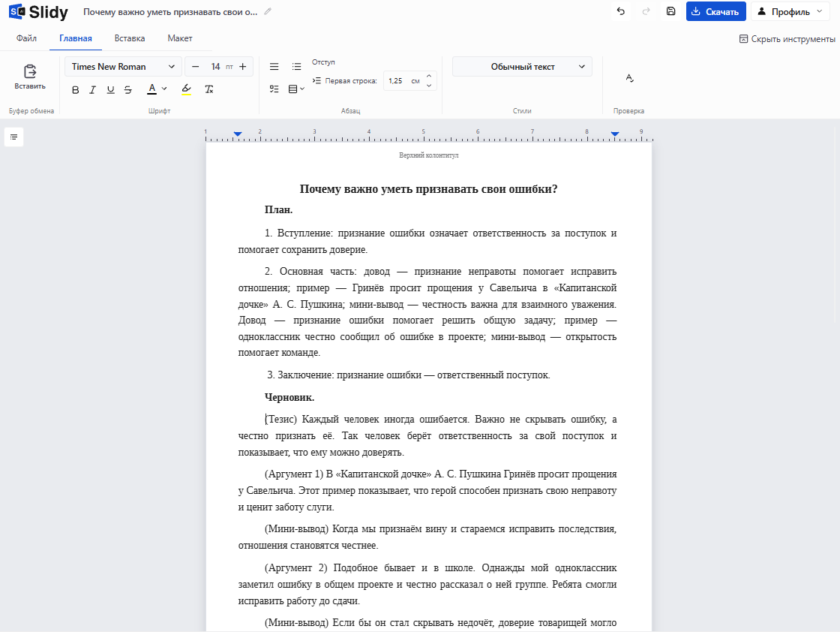Increase font size with plus
840x632 pixels.
[x=243, y=67]
